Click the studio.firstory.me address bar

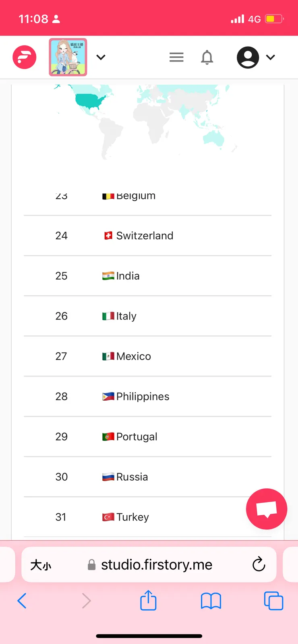click(156, 565)
